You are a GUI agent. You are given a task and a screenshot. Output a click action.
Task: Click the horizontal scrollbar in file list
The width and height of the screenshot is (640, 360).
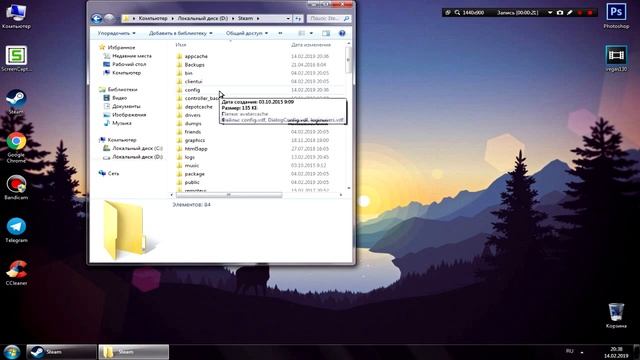tap(229, 195)
